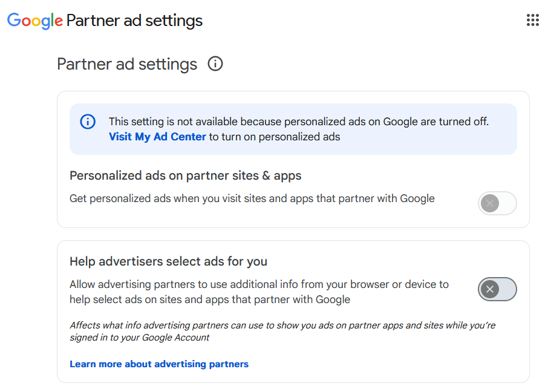Click 'Allow advertising partners to use' description
This screenshot has width=548, height=392.
(259, 292)
